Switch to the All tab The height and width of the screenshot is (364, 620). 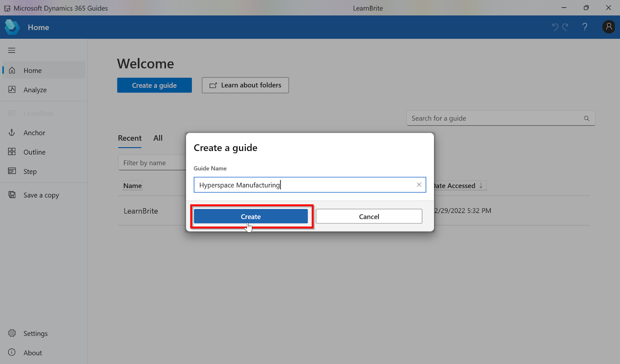(158, 138)
